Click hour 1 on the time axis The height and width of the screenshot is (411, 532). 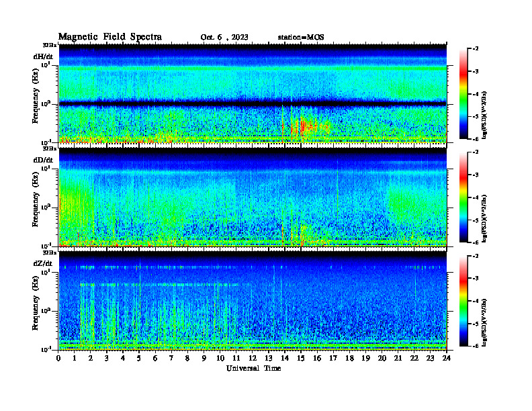(x=75, y=358)
